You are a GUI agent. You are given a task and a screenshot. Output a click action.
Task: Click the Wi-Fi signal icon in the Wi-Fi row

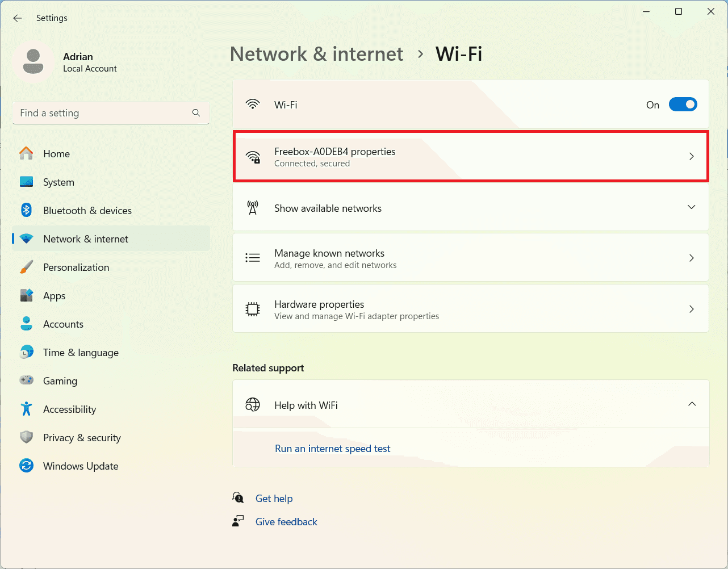click(253, 104)
